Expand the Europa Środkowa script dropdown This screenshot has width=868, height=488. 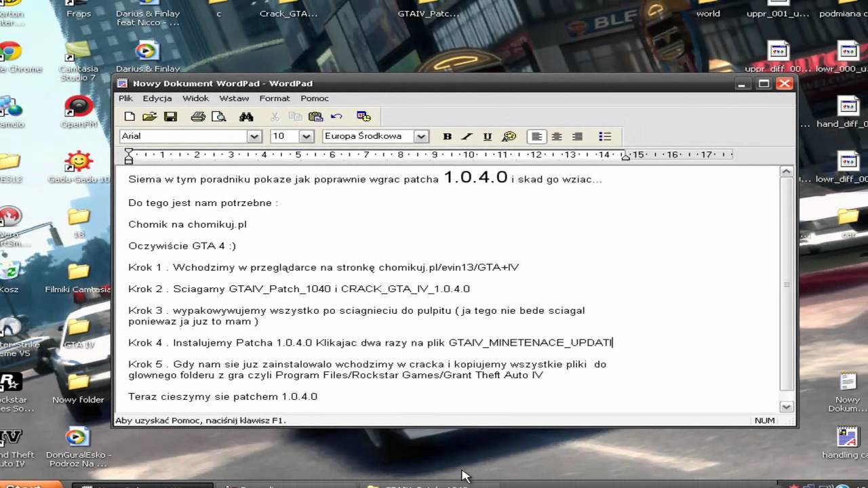point(421,136)
